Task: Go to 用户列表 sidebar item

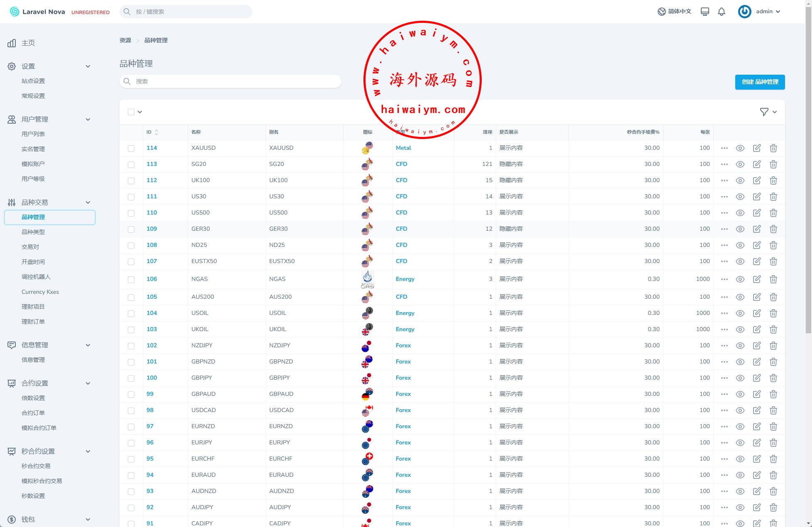Action: pos(33,134)
